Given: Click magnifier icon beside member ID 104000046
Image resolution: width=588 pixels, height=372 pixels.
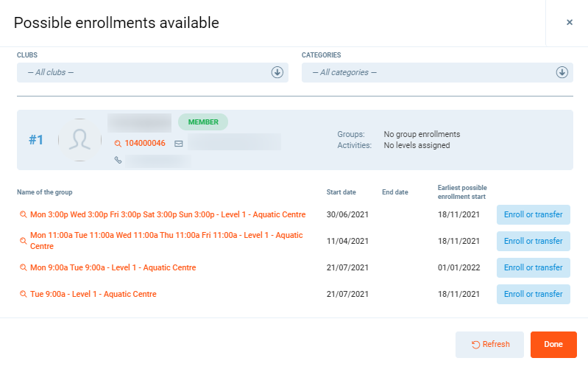Looking at the screenshot, I should click(118, 144).
